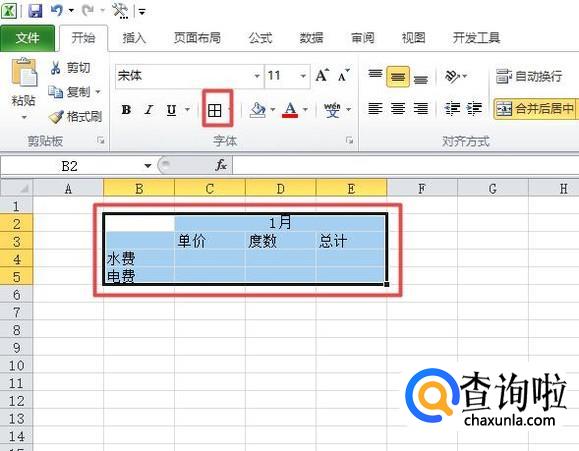Screen dimensions: 579x451
Task: Click the Borders icon in Font group
Action: point(215,110)
